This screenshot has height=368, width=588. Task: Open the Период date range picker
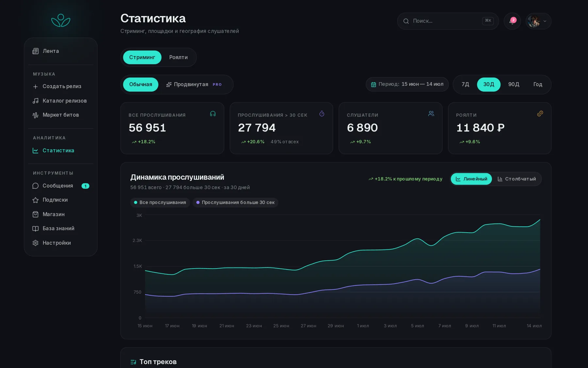[x=407, y=84]
